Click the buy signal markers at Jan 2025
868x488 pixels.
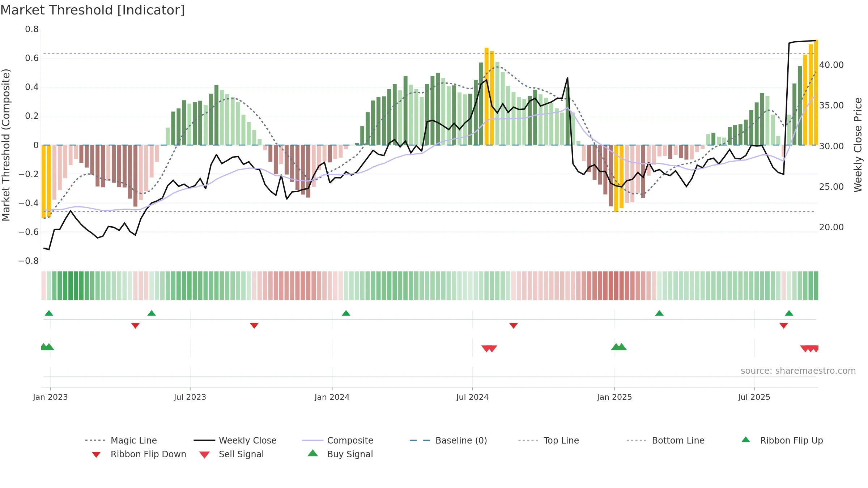point(619,347)
